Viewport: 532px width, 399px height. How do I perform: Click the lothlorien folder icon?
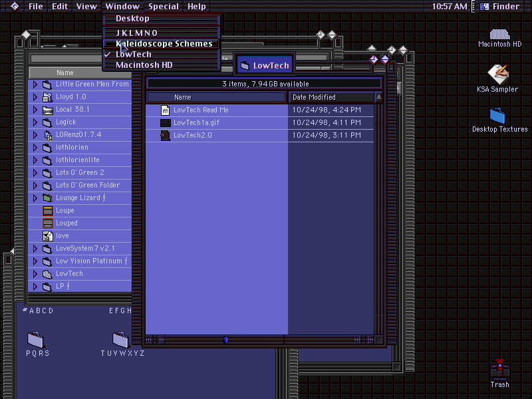(47, 148)
